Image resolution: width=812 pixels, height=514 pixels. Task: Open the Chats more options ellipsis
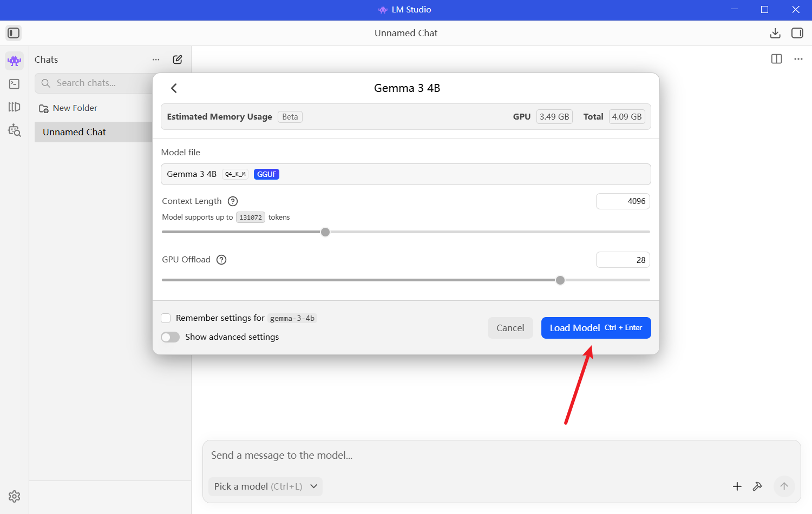pos(156,60)
